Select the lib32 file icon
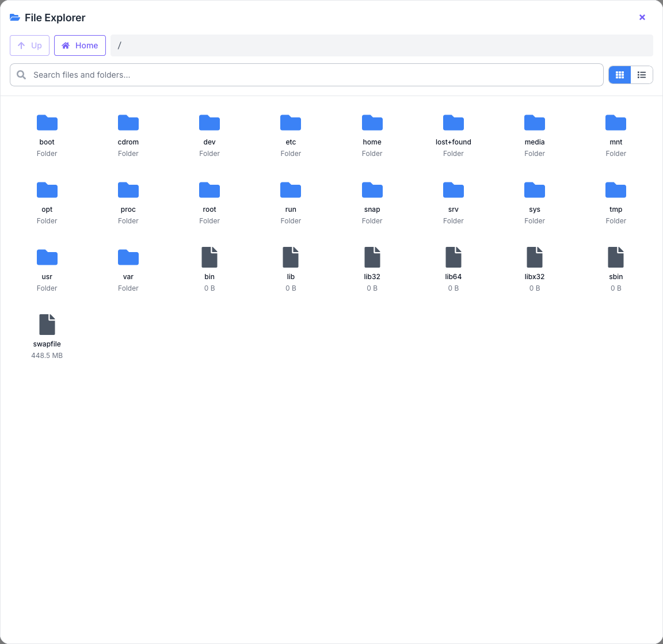This screenshot has width=663, height=644. pos(372,257)
